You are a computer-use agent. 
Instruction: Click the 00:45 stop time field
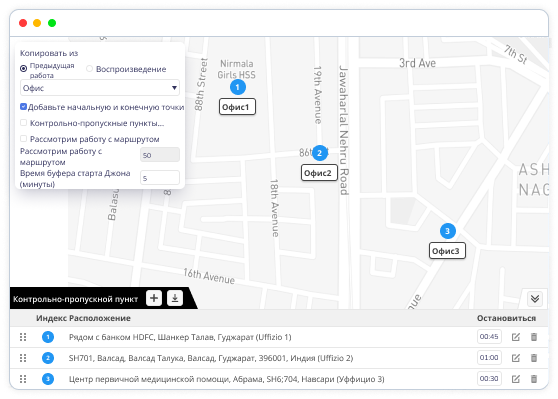(x=489, y=336)
